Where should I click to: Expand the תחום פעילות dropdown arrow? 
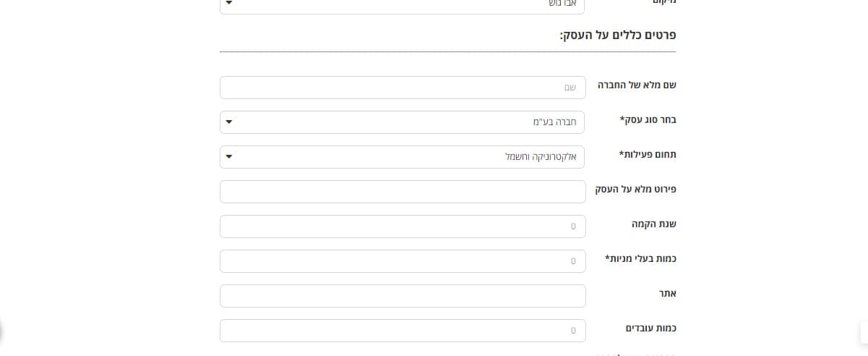(229, 157)
